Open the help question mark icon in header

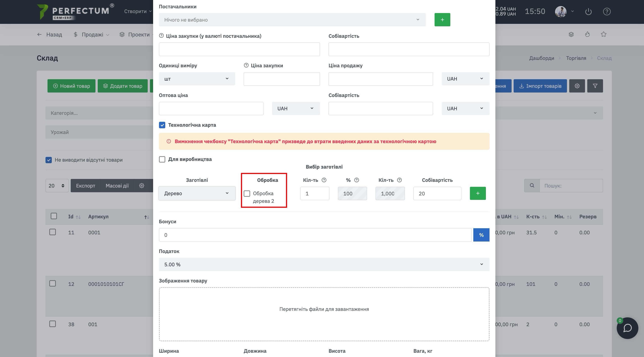pos(607,11)
